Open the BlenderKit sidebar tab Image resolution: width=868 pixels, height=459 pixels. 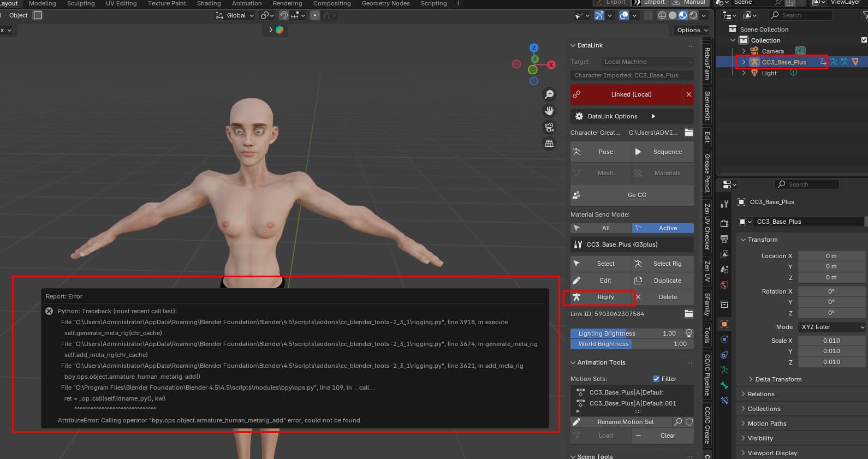708,105
